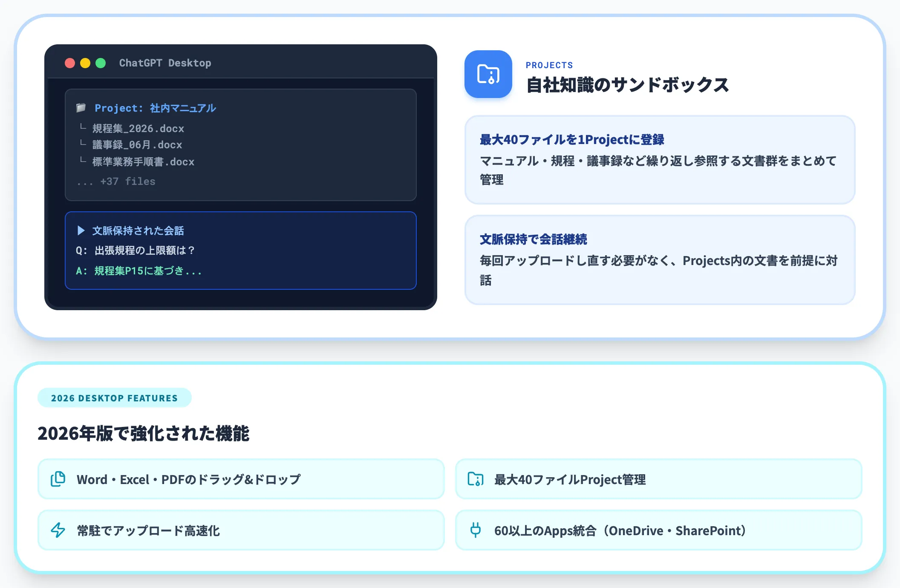
Task: Click the heading 自社知識のサンドボックス
Action: point(628,85)
